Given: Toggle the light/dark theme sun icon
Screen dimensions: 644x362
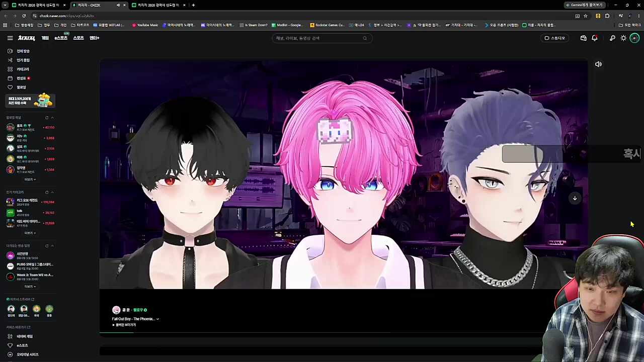Looking at the screenshot, I should [x=623, y=38].
